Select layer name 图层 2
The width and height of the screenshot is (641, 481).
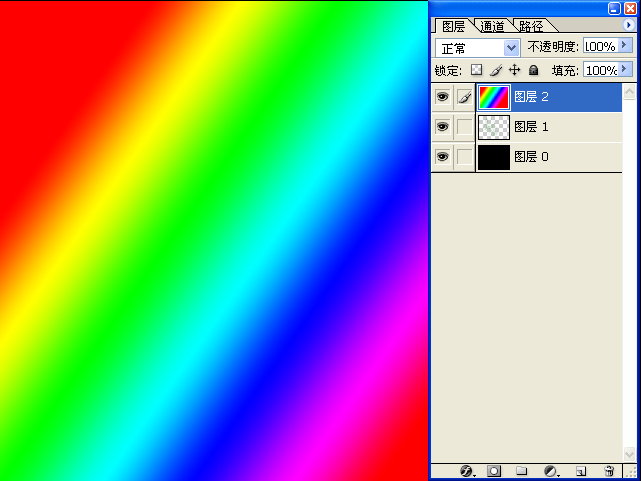(x=531, y=97)
